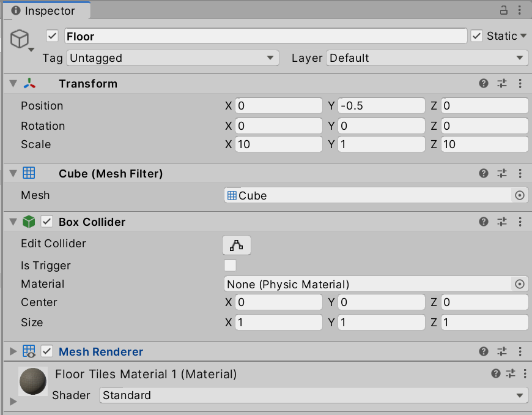Viewport: 532px width, 415px height.
Task: Click the Edit Collider button
Action: [x=236, y=245]
